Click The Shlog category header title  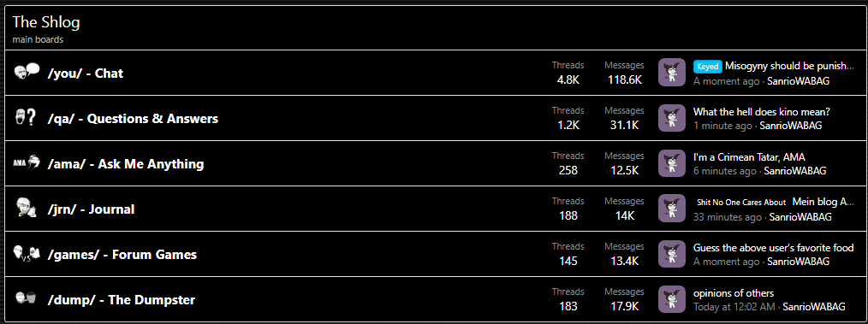pos(46,22)
